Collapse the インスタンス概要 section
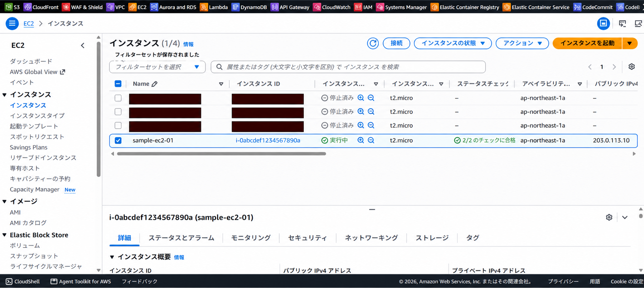 [x=112, y=257]
